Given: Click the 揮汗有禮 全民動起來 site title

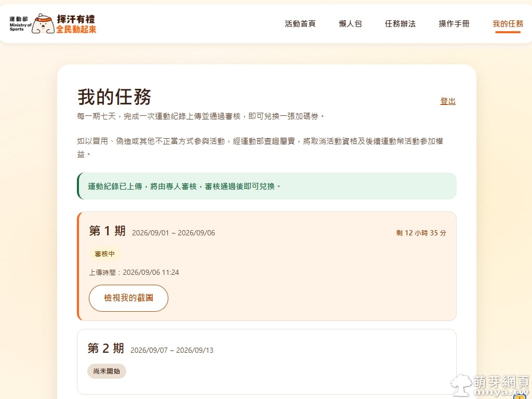Looking at the screenshot, I should [x=76, y=24].
